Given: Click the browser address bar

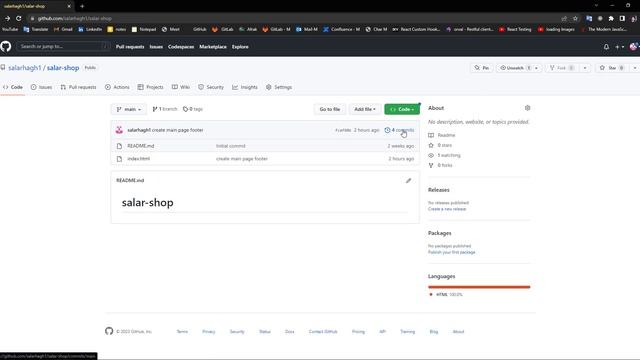Looking at the screenshot, I should (x=294, y=18).
